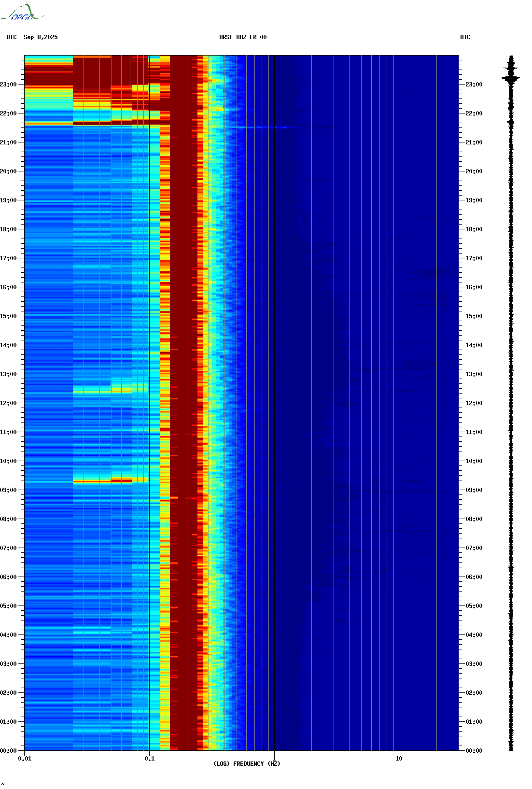This screenshot has width=532, height=789.
Task: Click the 13:00 label on the right axis
Action: tap(474, 374)
